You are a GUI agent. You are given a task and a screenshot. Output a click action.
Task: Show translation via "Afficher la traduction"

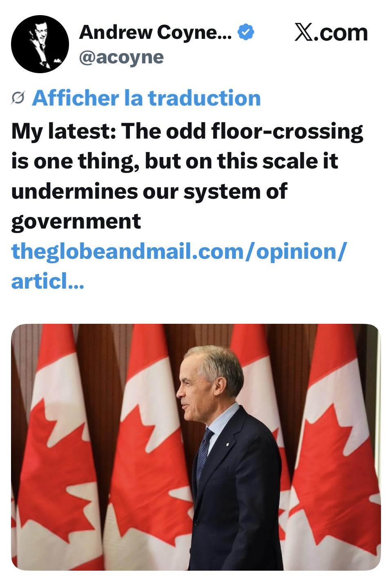click(x=146, y=98)
